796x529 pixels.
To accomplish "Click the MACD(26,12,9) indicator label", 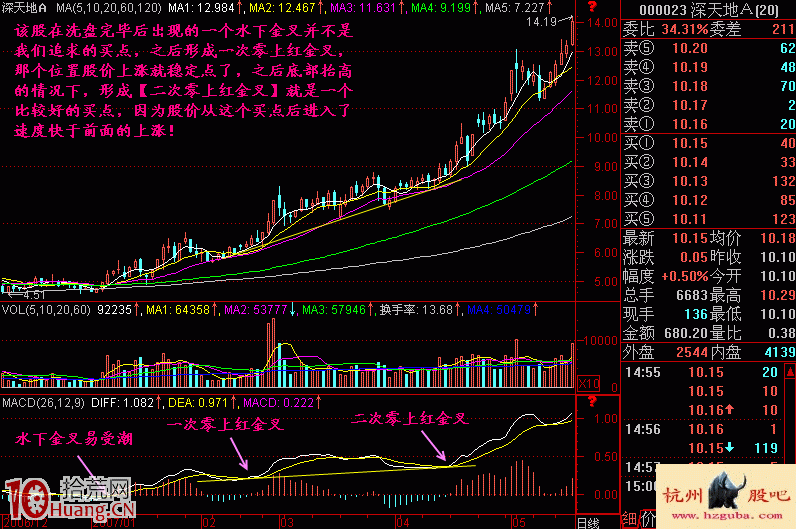I will (x=43, y=403).
